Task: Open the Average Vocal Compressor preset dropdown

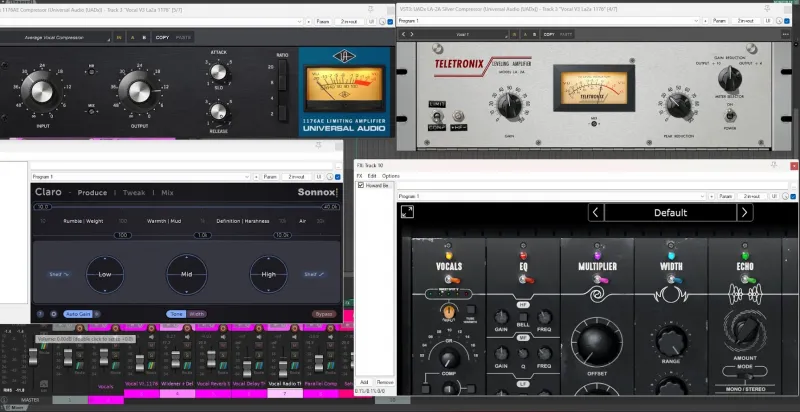Action: pos(55,37)
